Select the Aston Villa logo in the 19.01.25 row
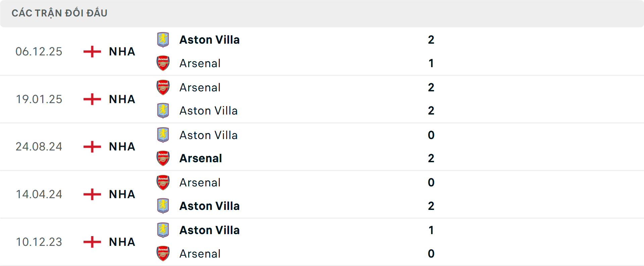The image size is (644, 266). point(163,111)
